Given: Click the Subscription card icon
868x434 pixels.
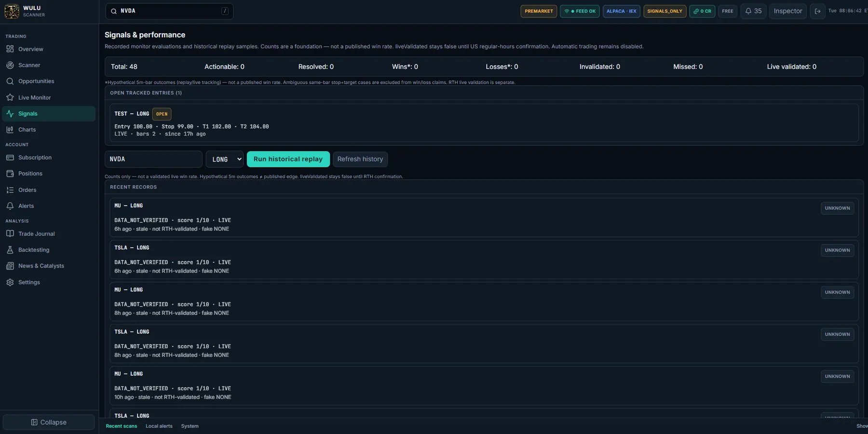Looking at the screenshot, I should click(x=10, y=158).
